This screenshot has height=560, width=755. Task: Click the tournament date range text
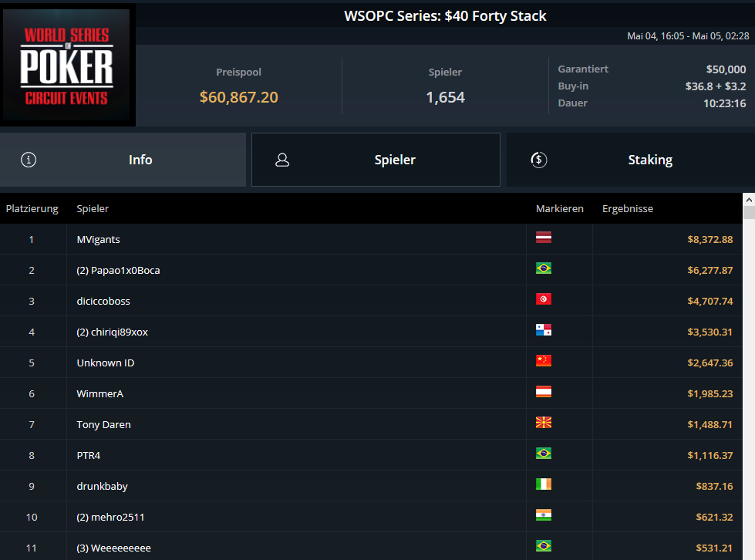point(688,36)
